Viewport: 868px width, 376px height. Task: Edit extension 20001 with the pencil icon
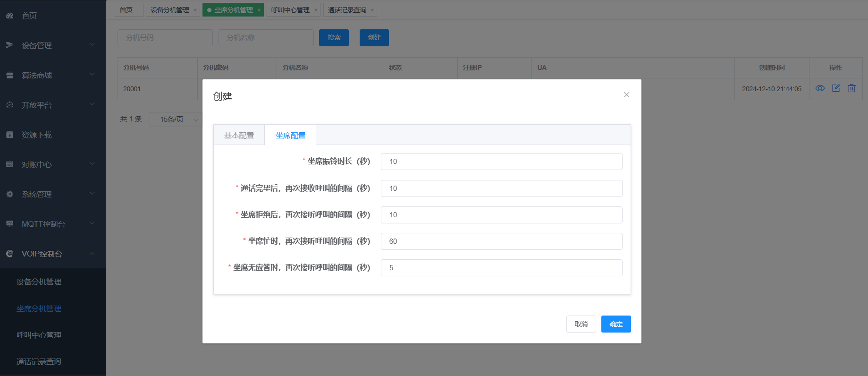tap(836, 88)
